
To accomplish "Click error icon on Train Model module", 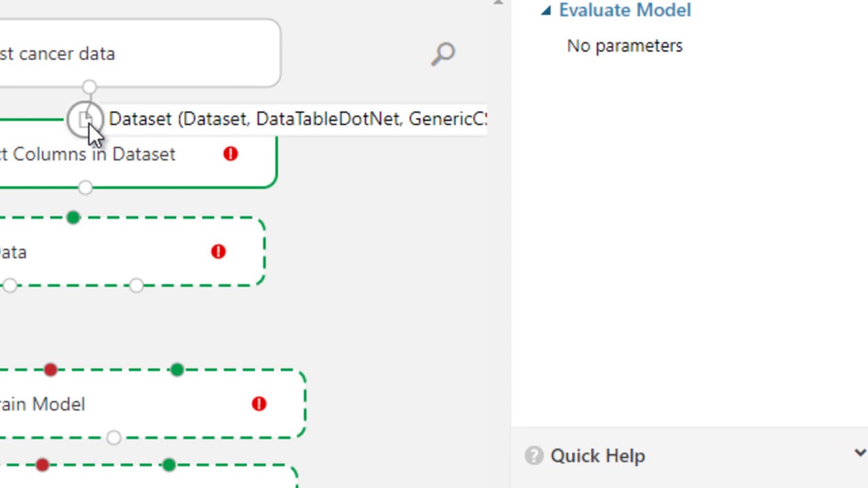I will click(x=258, y=404).
